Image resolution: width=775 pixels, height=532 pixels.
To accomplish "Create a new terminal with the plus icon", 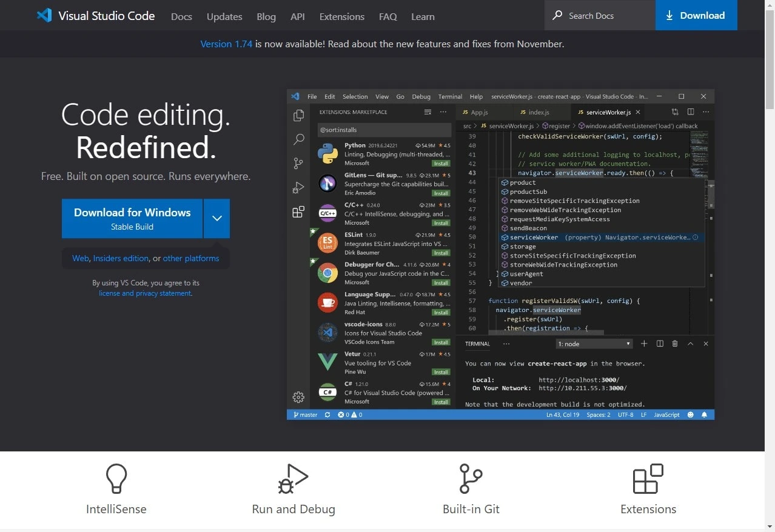I will tap(643, 344).
